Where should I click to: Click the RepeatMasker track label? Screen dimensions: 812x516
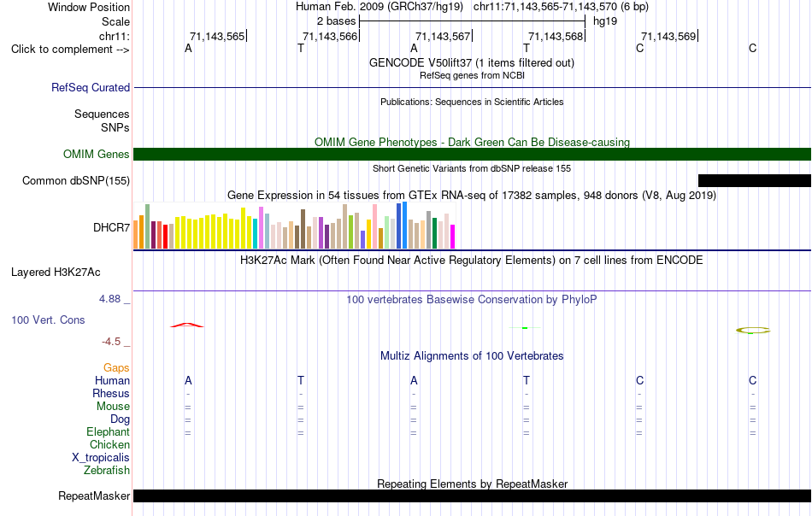pyautogui.click(x=94, y=495)
